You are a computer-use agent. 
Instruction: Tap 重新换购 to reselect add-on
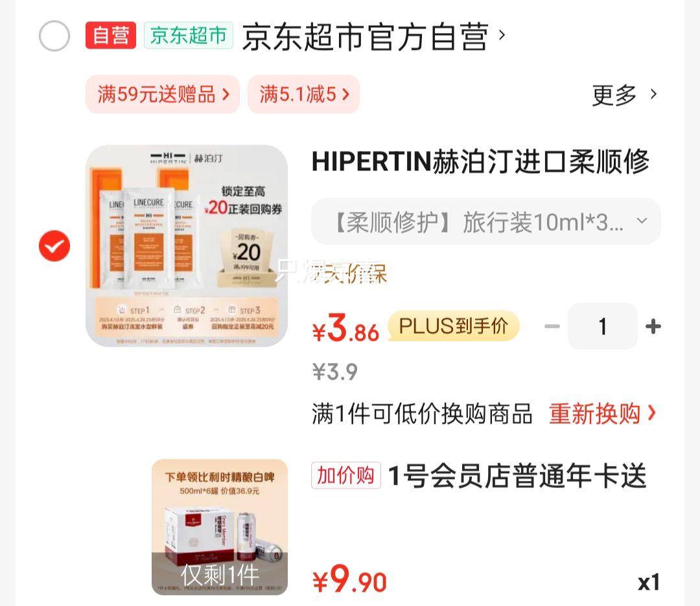(x=602, y=414)
